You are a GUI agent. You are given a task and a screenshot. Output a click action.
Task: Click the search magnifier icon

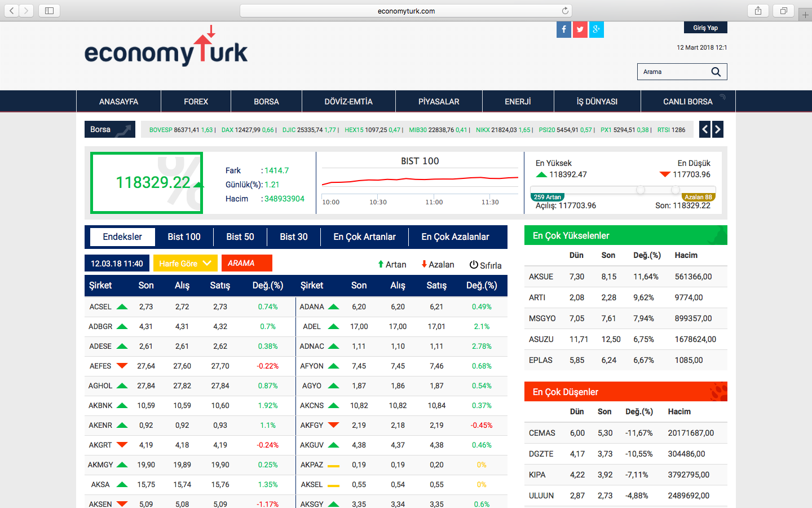716,72
